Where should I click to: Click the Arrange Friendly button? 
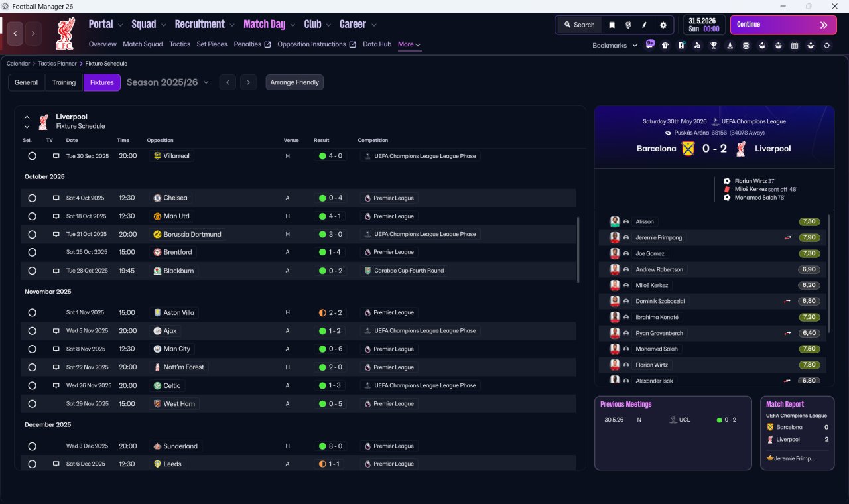coord(294,82)
